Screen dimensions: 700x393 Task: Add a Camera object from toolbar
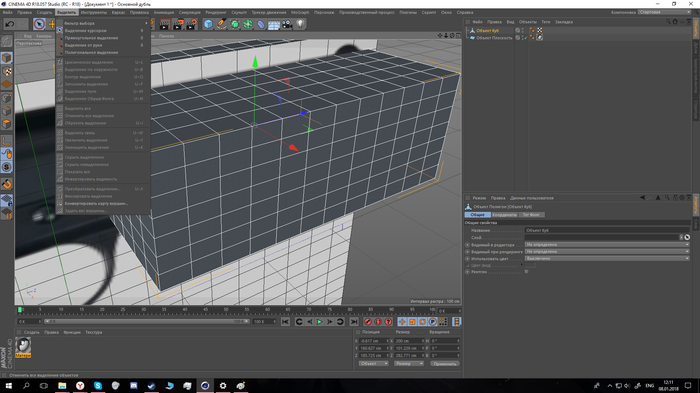(287, 24)
